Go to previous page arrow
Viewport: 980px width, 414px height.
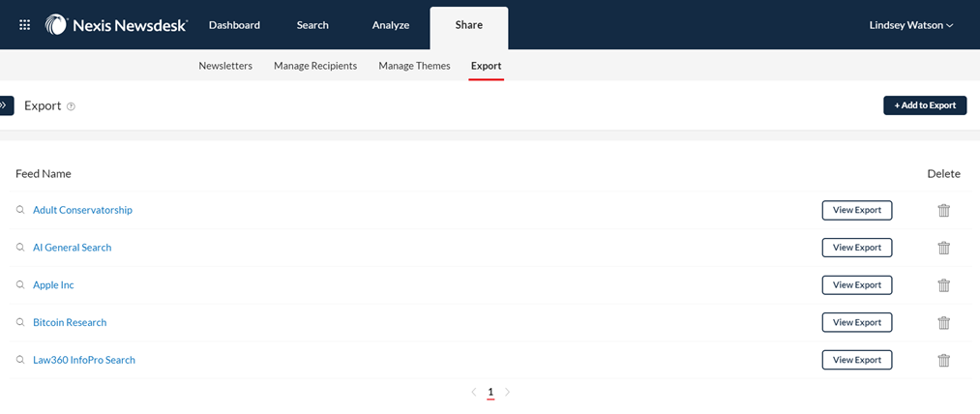tap(474, 392)
